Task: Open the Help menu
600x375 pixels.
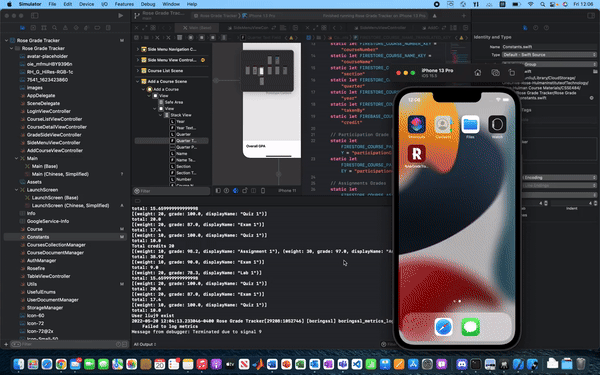Action: 192,4
